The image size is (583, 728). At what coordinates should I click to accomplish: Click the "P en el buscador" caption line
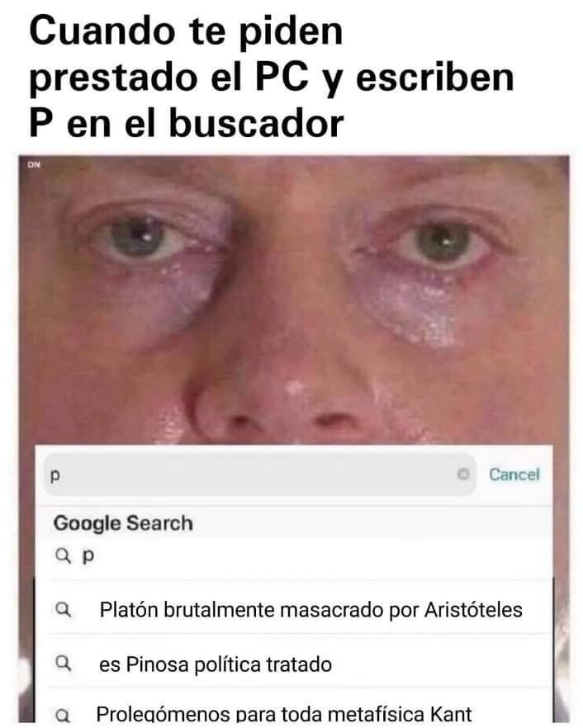[187, 124]
